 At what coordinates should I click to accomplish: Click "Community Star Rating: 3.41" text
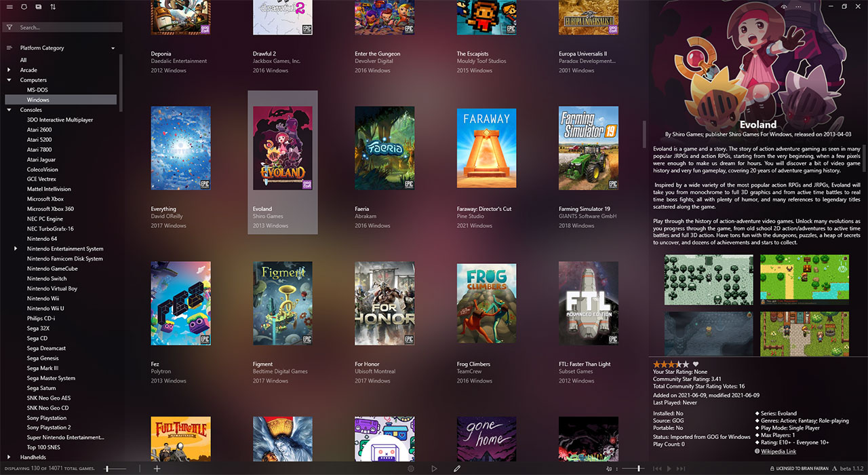(687, 379)
